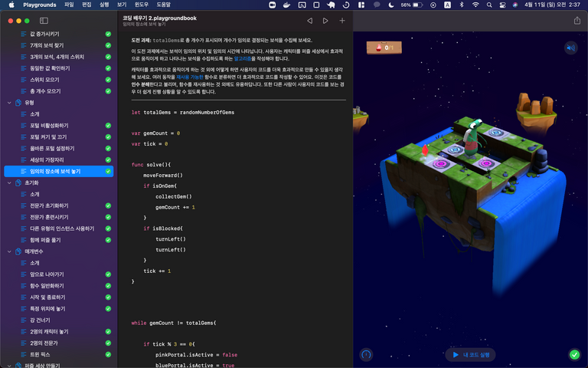Open Wi-Fi status menu
The image size is (588, 368).
click(475, 5)
